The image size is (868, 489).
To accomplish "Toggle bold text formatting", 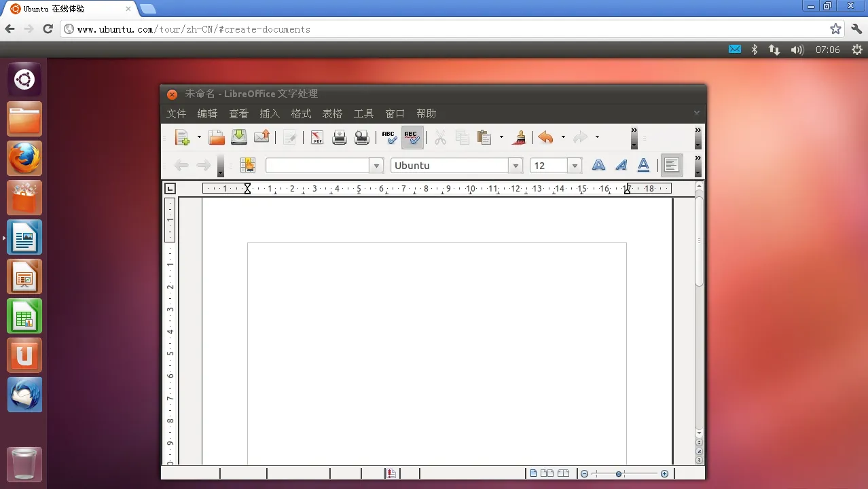I will click(598, 165).
